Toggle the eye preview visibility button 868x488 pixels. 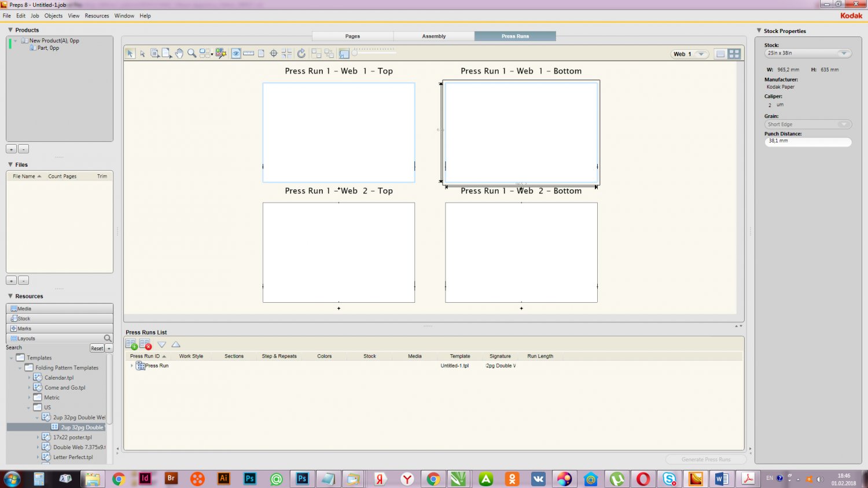(236, 53)
